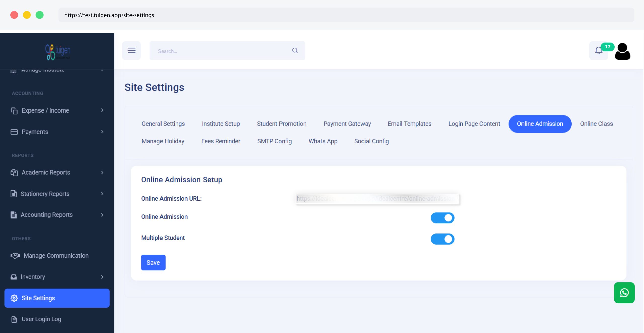Click the search magnifier icon

[295, 51]
